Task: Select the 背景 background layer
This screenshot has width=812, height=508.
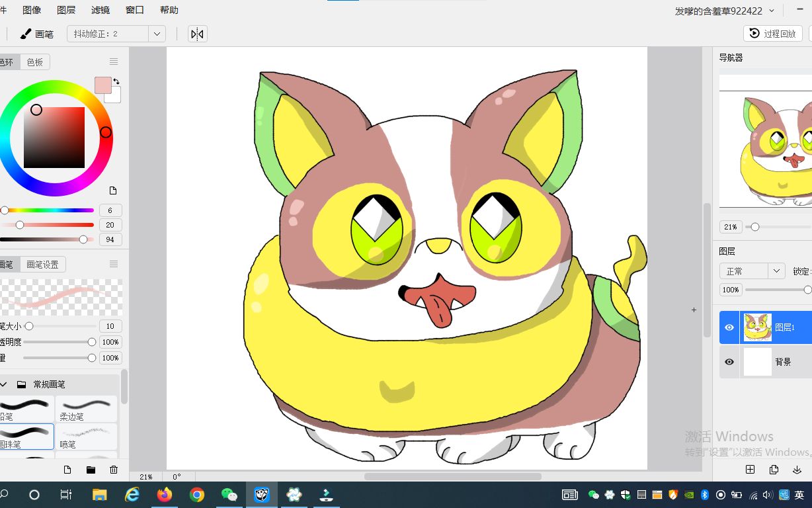Action: (x=766, y=362)
